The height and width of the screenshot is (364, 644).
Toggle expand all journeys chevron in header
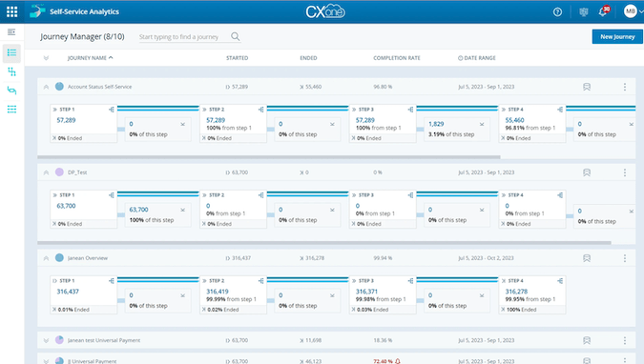pos(46,58)
